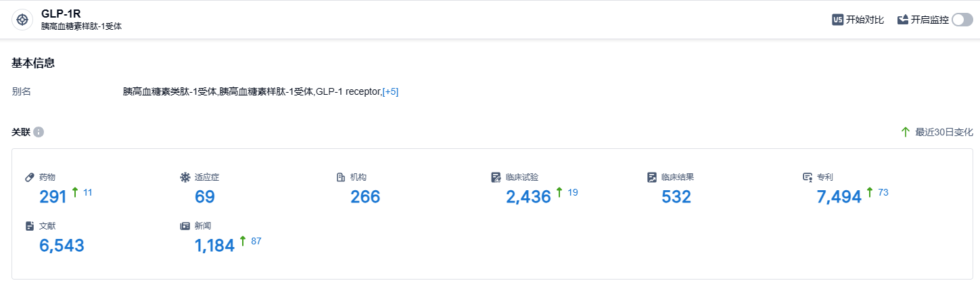Image resolution: width=980 pixels, height=287 pixels.
Task: Toggle the 开启监控 monitoring switch
Action: click(962, 20)
